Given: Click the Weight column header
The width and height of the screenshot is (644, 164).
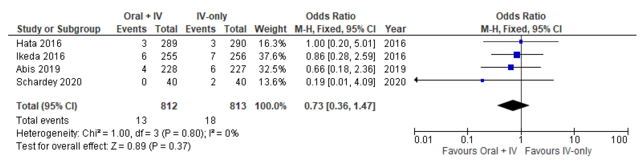Looking at the screenshot, I should pyautogui.click(x=270, y=29).
